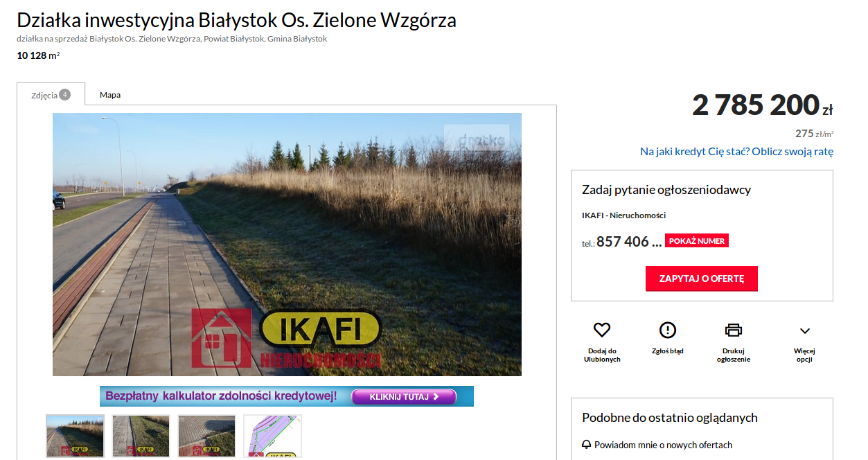Viewport: 868px width, 460px height.
Task: Click the main plot photo
Action: pyautogui.click(x=287, y=245)
